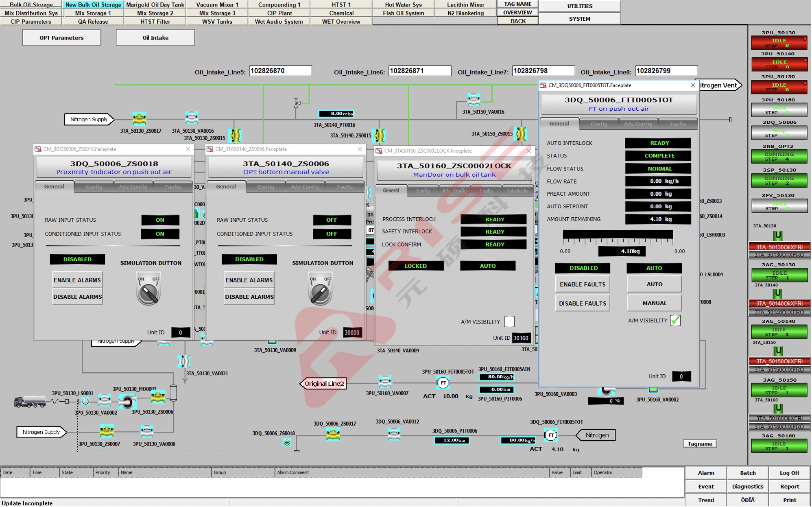This screenshot has height=507, width=812.
Task: Click Enable Alarms in the ZS0018 faceplate
Action: tap(77, 280)
